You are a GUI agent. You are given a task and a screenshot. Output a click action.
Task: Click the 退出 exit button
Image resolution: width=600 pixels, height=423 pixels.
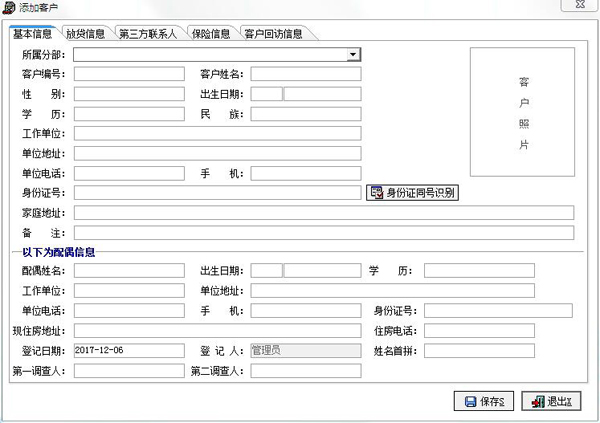551,401
